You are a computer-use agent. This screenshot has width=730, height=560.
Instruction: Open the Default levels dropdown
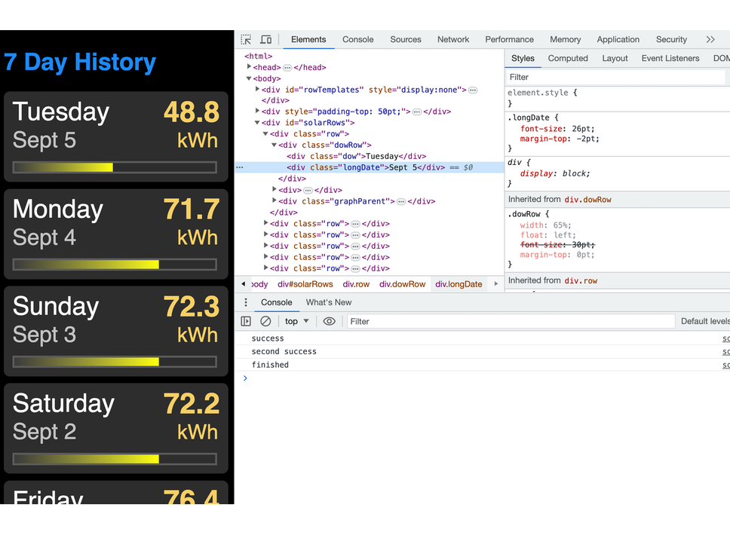705,321
